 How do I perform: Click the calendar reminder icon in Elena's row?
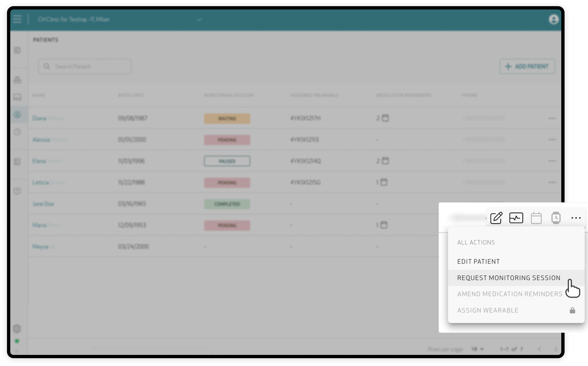click(385, 161)
